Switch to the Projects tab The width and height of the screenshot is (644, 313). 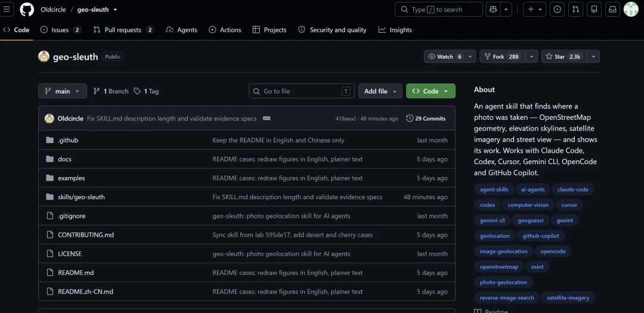click(x=270, y=30)
